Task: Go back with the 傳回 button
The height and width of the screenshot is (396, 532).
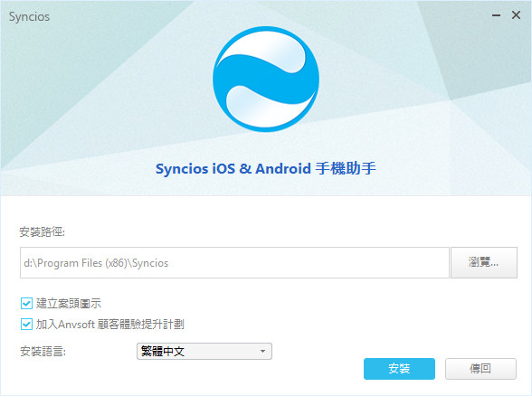Action: click(480, 369)
